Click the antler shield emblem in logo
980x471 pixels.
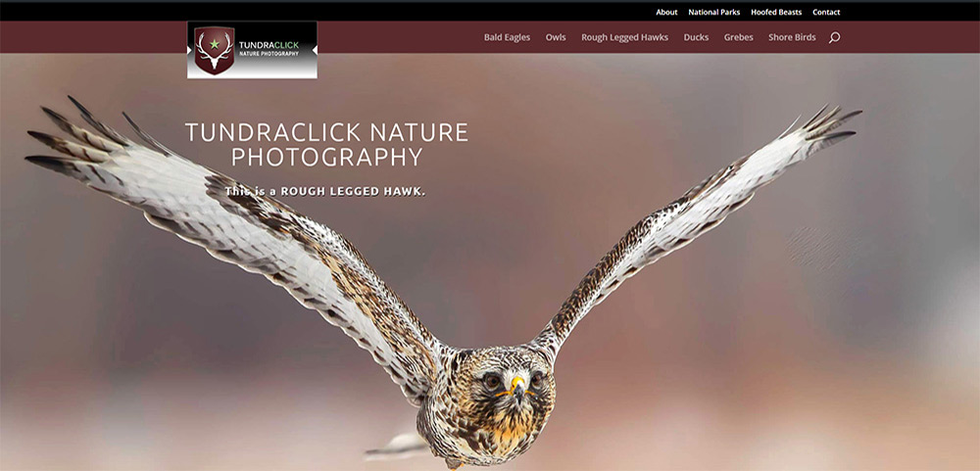point(213,48)
